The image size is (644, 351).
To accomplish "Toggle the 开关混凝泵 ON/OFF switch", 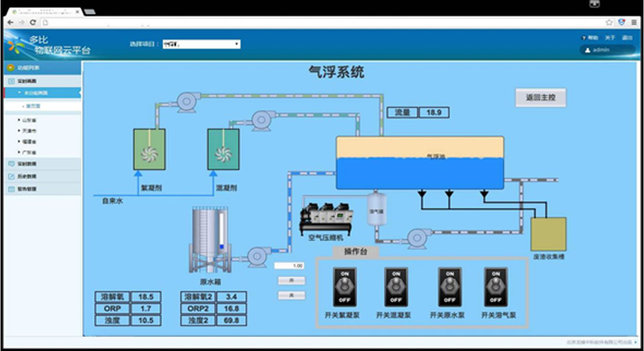I will coord(396,287).
